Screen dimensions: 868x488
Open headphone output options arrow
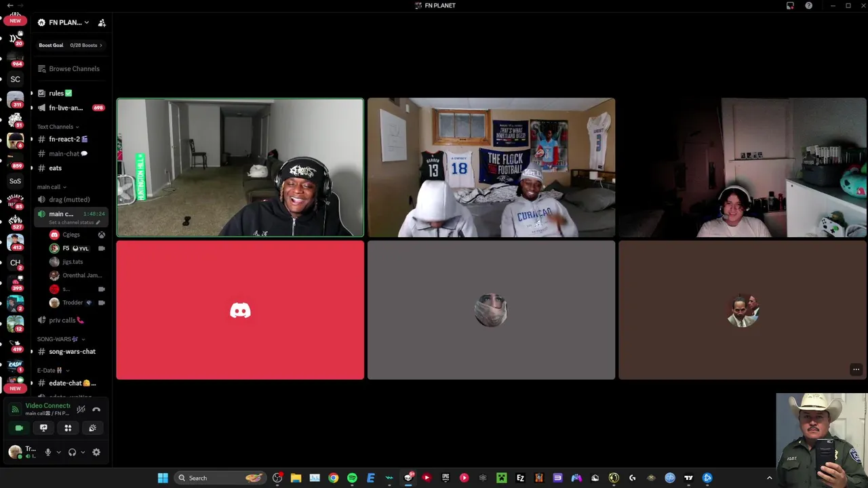(x=83, y=452)
